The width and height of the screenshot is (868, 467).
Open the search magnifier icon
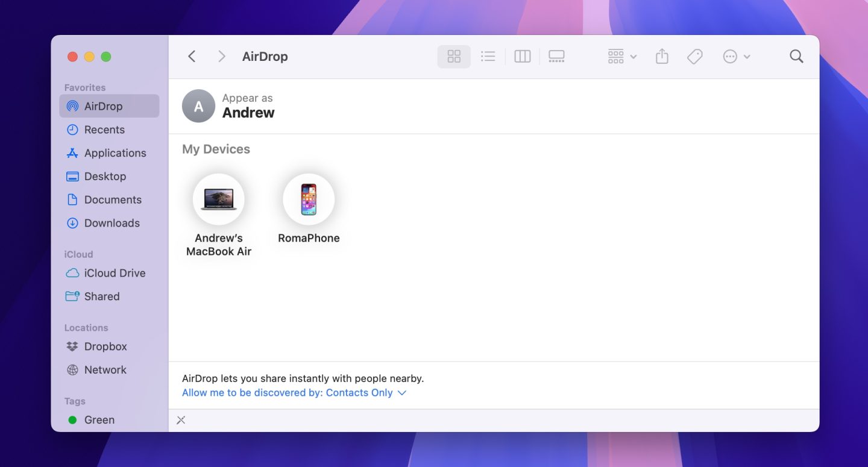coord(796,57)
